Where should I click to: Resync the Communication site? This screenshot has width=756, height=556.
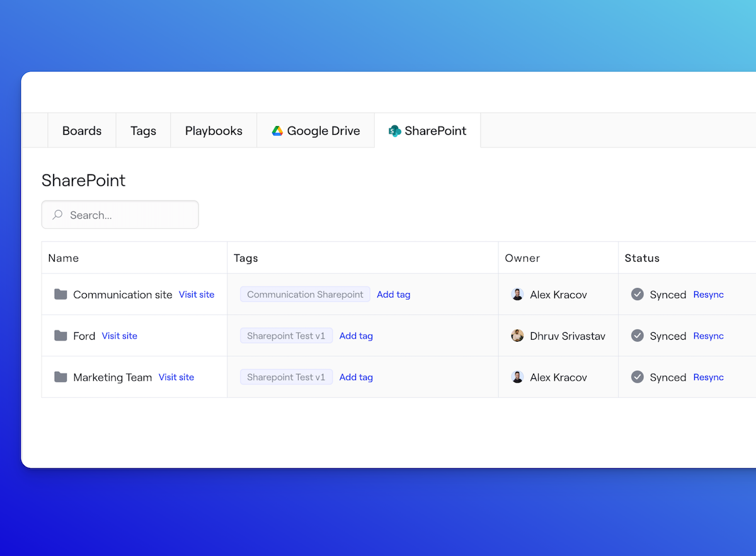709,294
